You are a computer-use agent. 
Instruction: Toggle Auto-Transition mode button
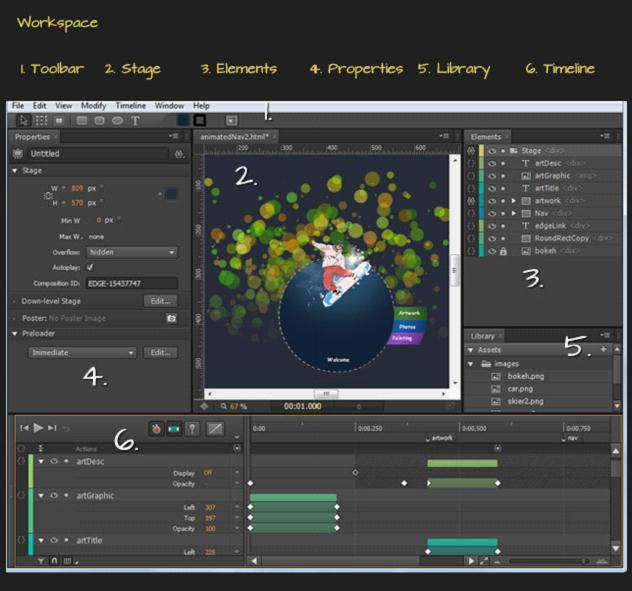click(174, 429)
